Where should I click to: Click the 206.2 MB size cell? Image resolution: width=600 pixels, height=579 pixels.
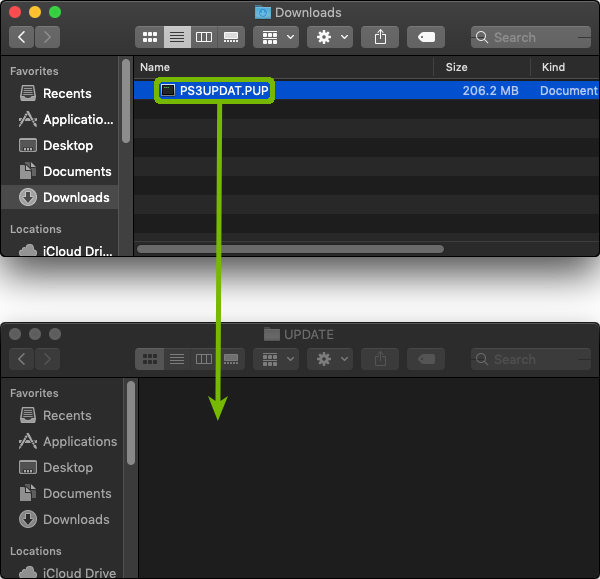pyautogui.click(x=490, y=91)
